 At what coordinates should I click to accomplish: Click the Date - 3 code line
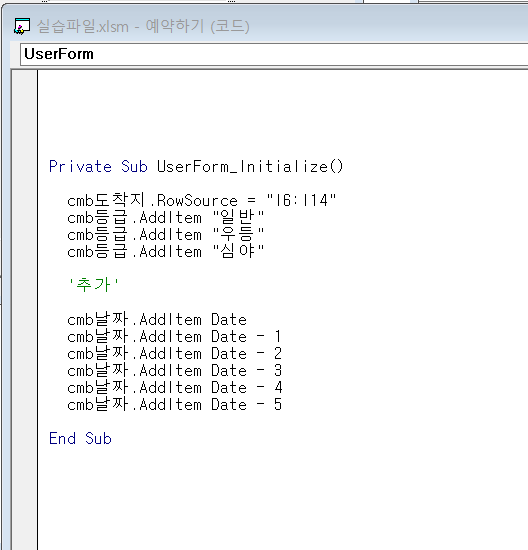point(174,370)
